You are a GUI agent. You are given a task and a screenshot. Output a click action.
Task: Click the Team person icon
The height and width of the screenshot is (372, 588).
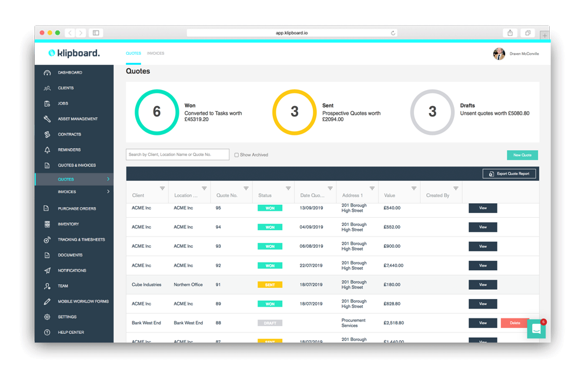47,286
